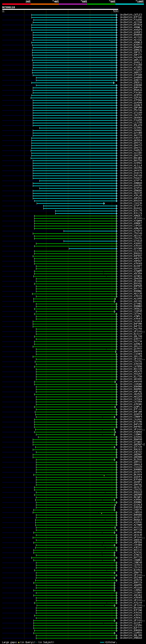Open hit UniRef100_P30360
Screen dimensions: 146x644
(x=131, y=93)
